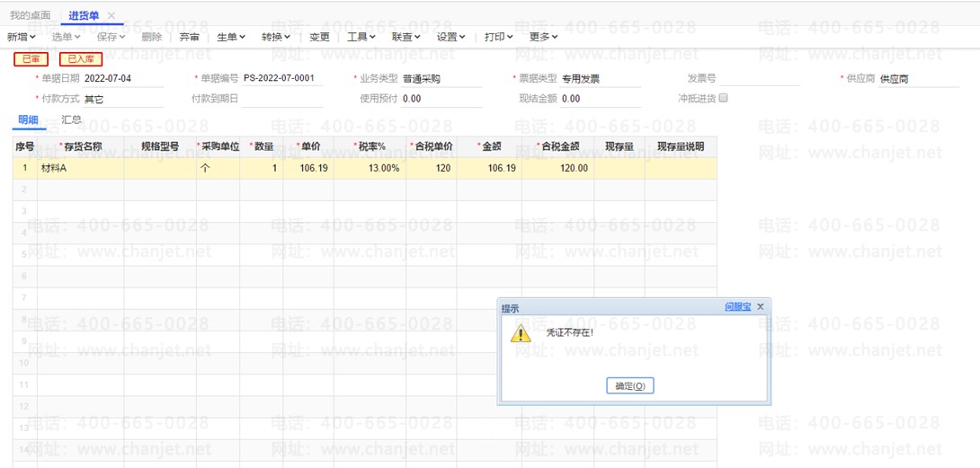Viewport: 980px width, 468px height.
Task: Select row number 1 in table
Action: tap(25, 168)
